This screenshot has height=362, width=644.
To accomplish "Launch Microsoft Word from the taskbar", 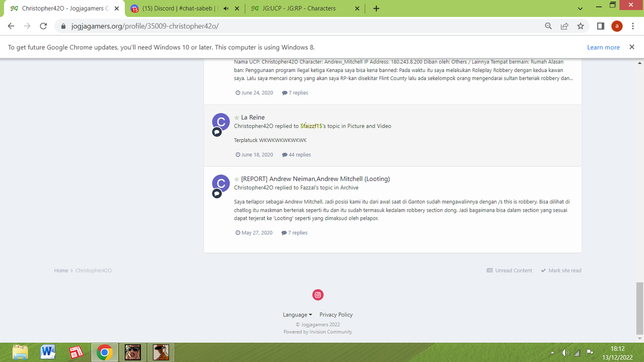I will click(x=48, y=352).
